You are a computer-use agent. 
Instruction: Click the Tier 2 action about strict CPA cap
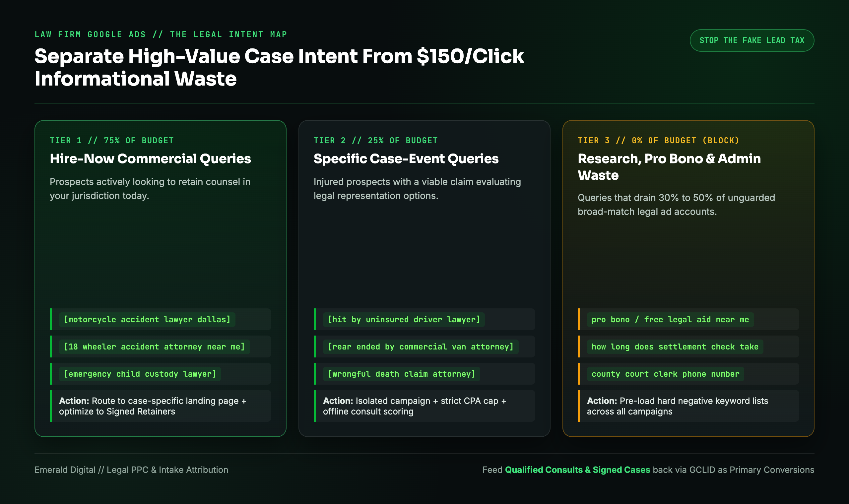click(424, 406)
